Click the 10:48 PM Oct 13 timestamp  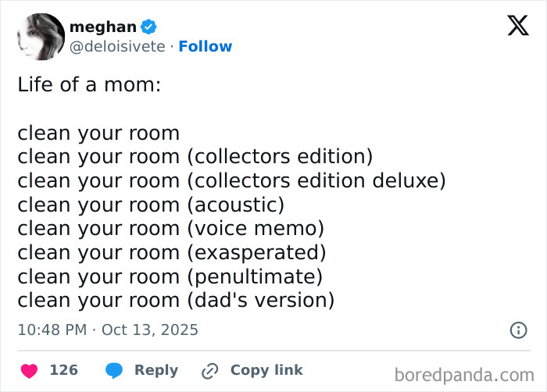[108, 330]
